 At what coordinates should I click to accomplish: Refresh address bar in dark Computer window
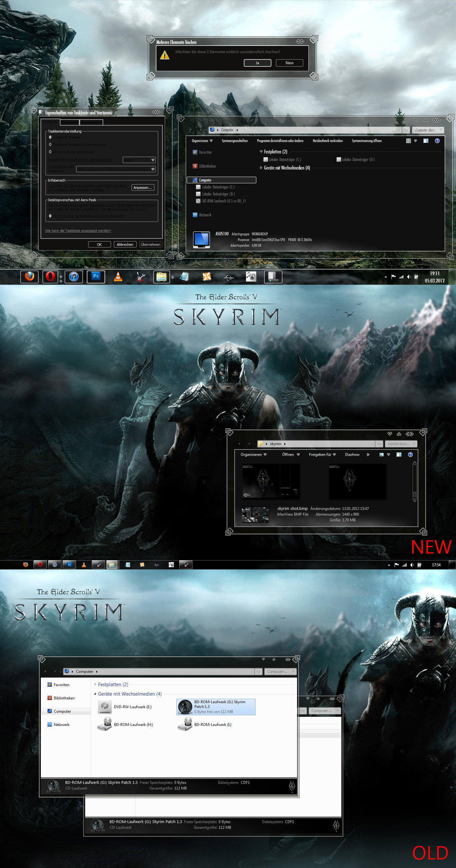406,130
